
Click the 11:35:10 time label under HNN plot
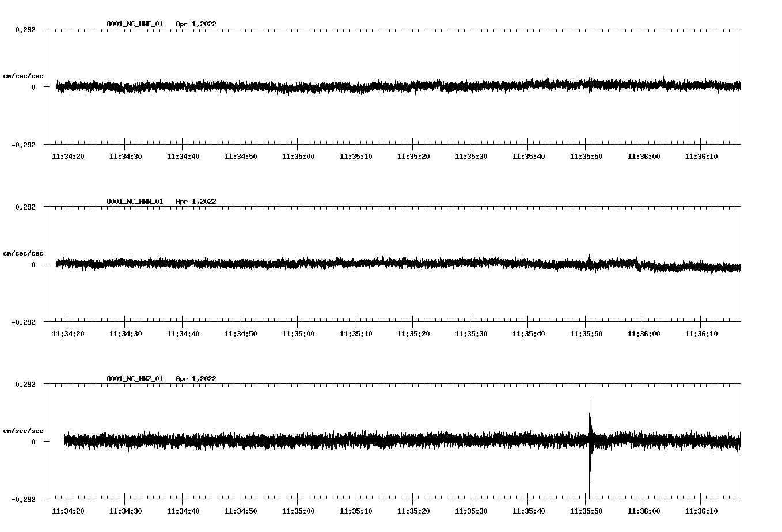pyautogui.click(x=356, y=334)
